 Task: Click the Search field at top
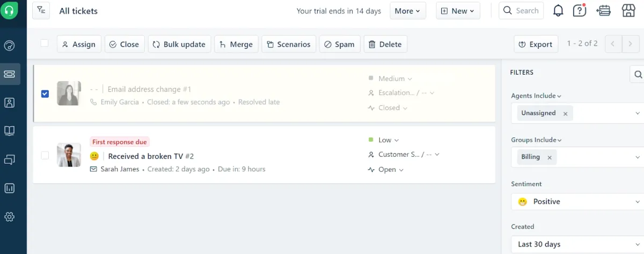point(521,11)
